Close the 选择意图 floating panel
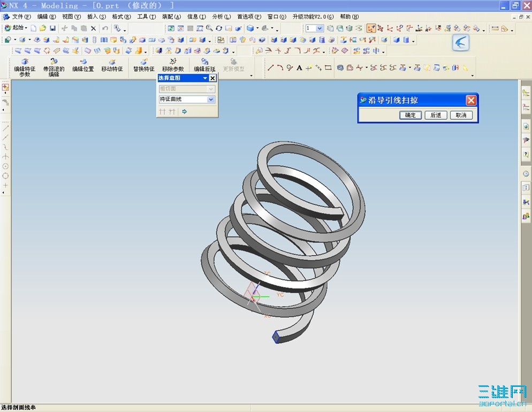Viewport: 532px width, 412px height. pyautogui.click(x=212, y=78)
